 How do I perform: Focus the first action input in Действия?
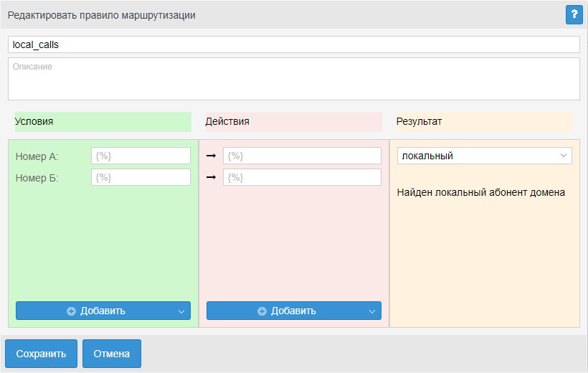302,156
